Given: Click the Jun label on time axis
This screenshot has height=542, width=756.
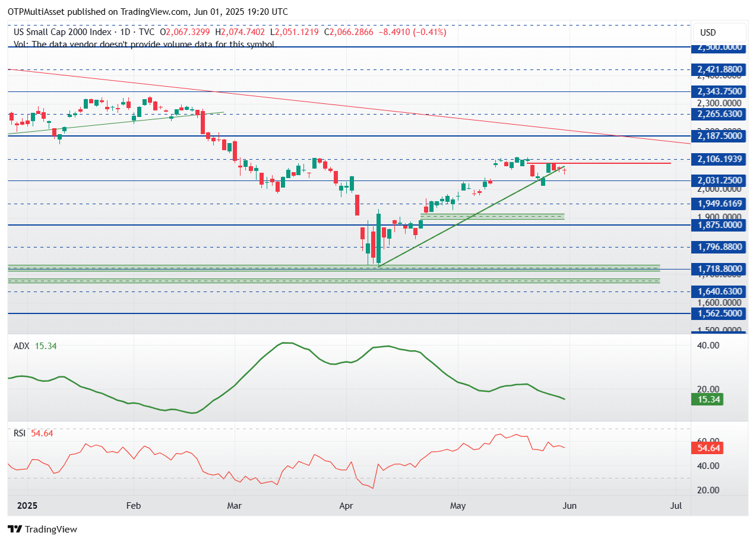Looking at the screenshot, I should pos(570,506).
